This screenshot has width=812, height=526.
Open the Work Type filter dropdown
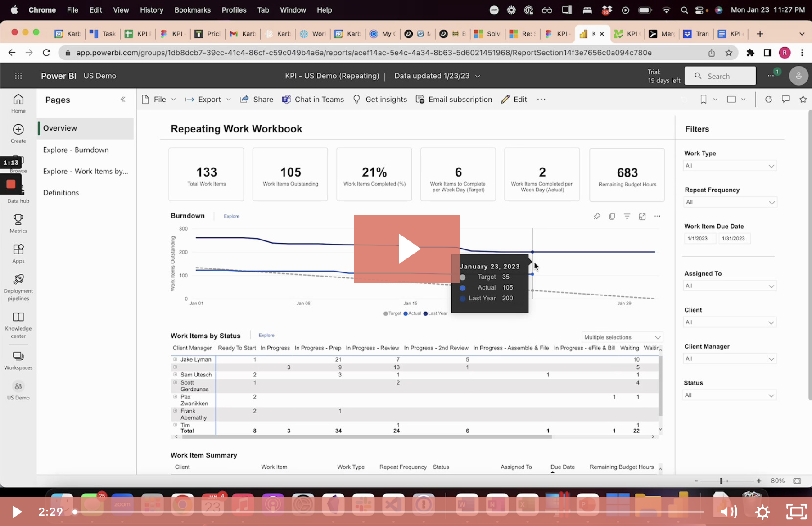pos(730,166)
